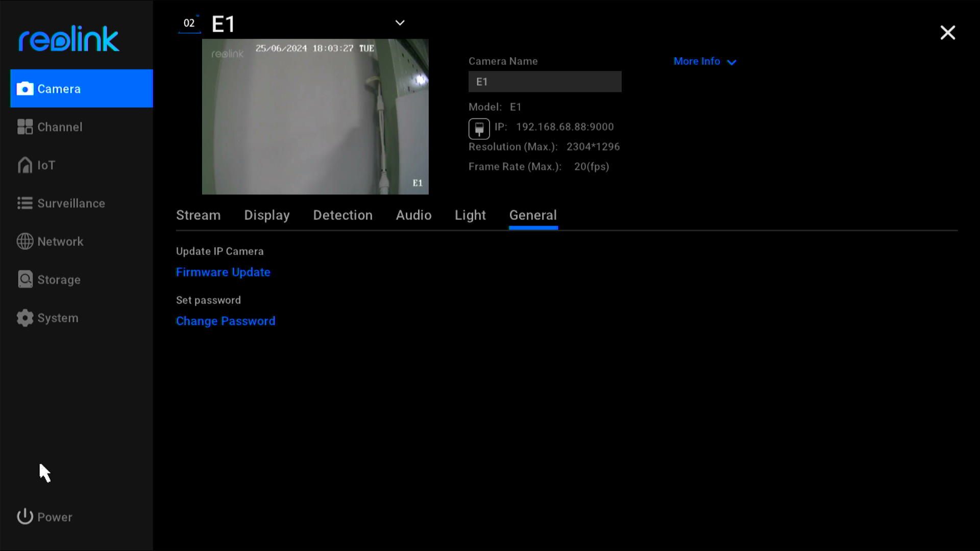
Task: Click the camera name input field
Action: [x=545, y=82]
